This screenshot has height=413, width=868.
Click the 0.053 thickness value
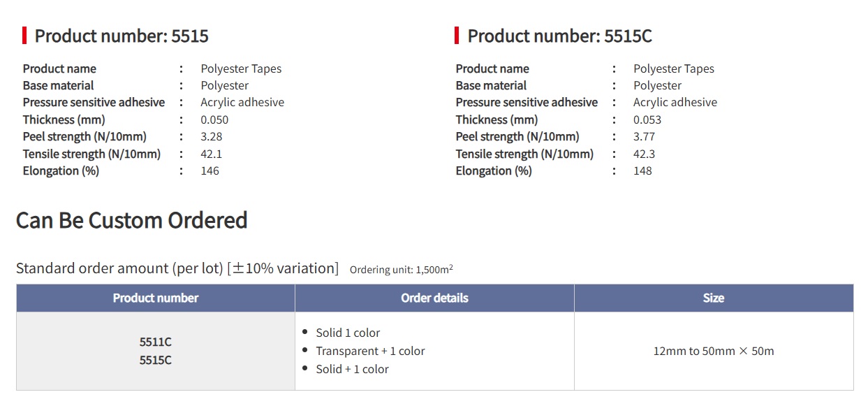coord(647,119)
